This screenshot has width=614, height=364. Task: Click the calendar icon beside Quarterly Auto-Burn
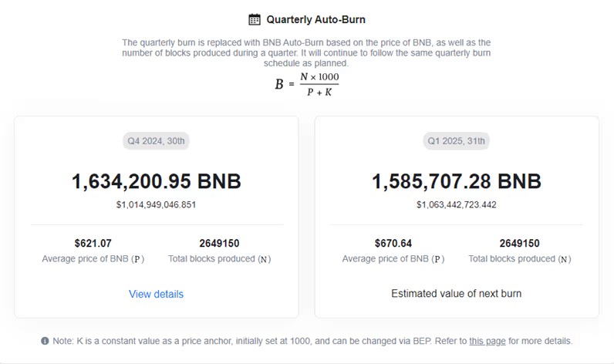coord(255,19)
